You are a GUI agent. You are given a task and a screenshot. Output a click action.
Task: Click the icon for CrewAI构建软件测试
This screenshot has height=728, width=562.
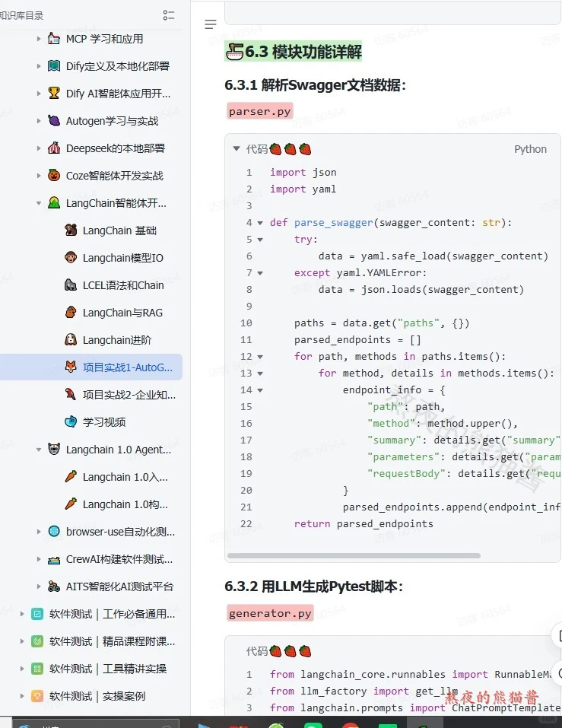coord(54,559)
